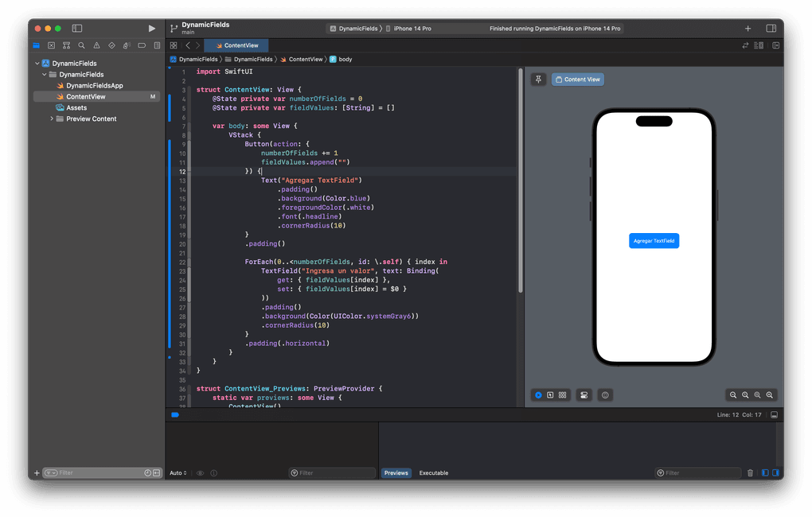The height and width of the screenshot is (517, 812).
Task: Run the project with the play button
Action: (x=152, y=29)
